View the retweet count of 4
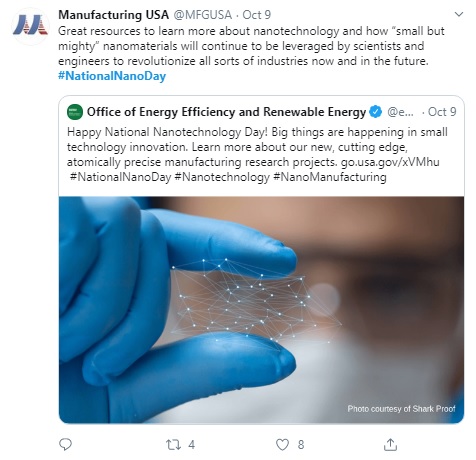 pos(192,445)
